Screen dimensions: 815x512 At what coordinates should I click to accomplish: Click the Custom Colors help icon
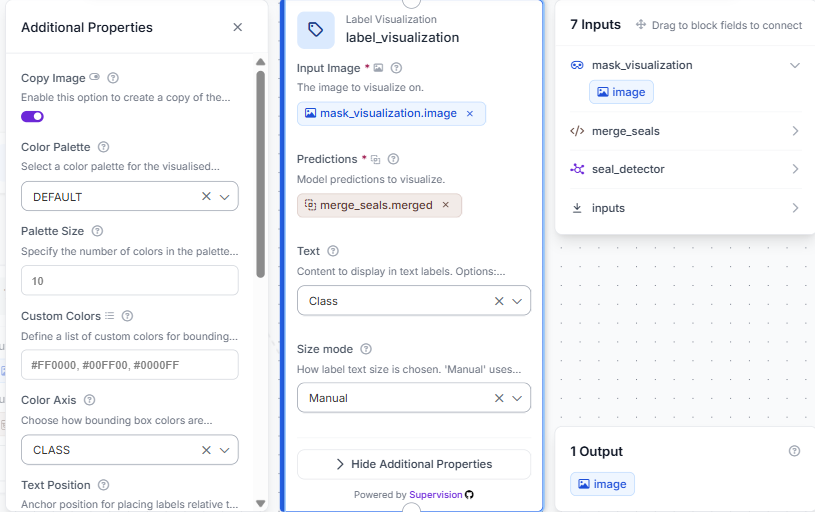tap(127, 316)
